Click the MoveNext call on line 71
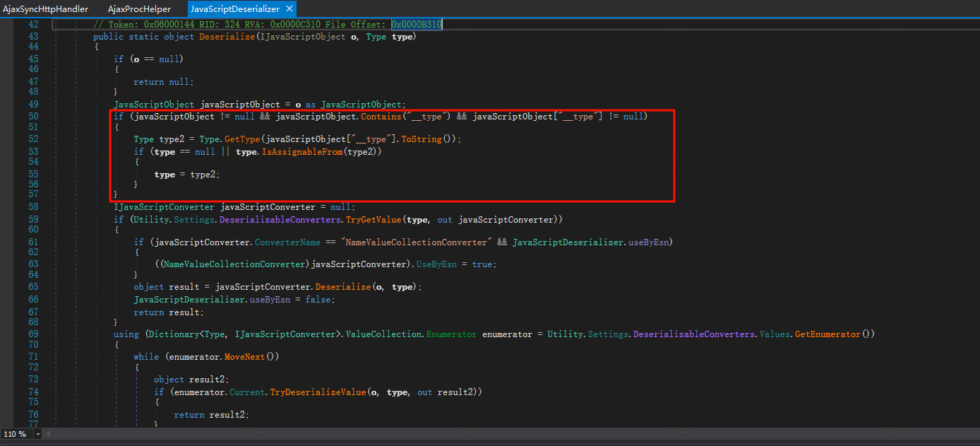 coord(246,357)
